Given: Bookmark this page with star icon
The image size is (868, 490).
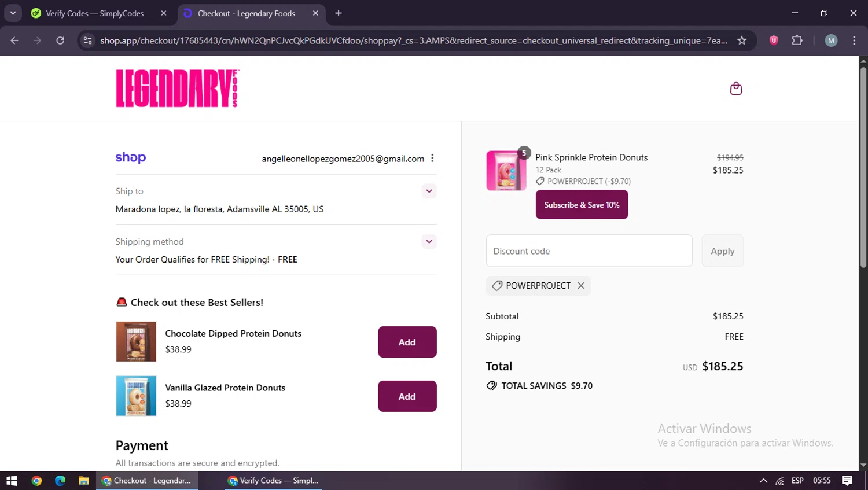Looking at the screenshot, I should point(742,40).
